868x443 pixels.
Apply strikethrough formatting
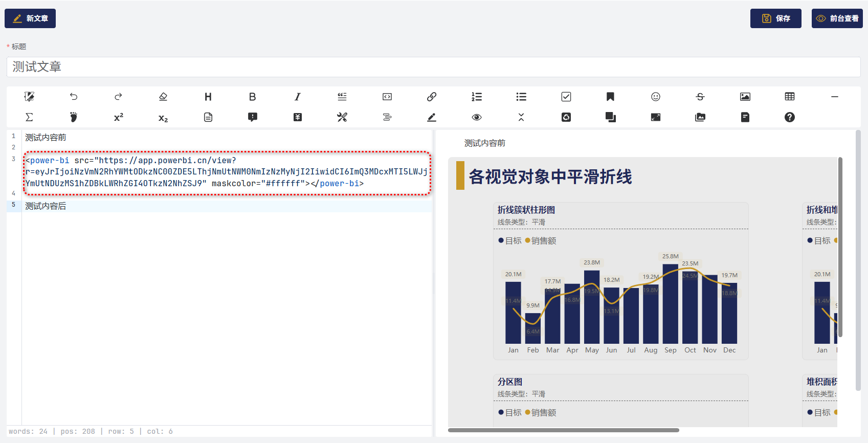[700, 97]
